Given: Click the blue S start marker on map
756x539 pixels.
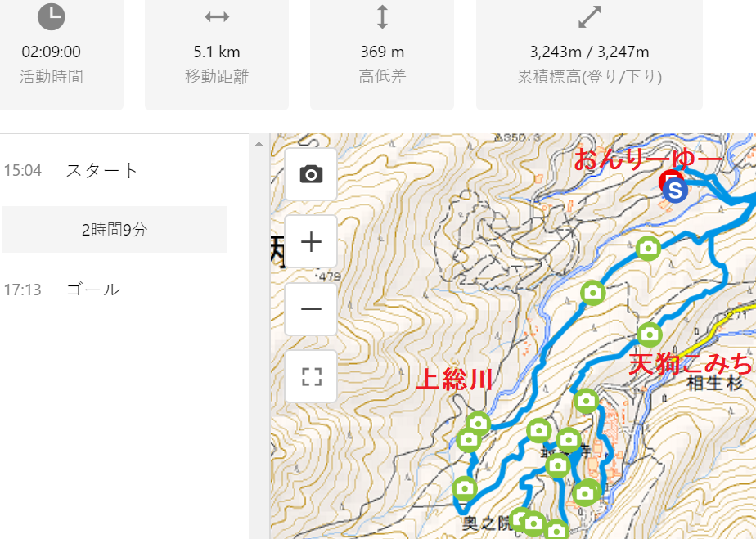Looking at the screenshot, I should click(675, 190).
